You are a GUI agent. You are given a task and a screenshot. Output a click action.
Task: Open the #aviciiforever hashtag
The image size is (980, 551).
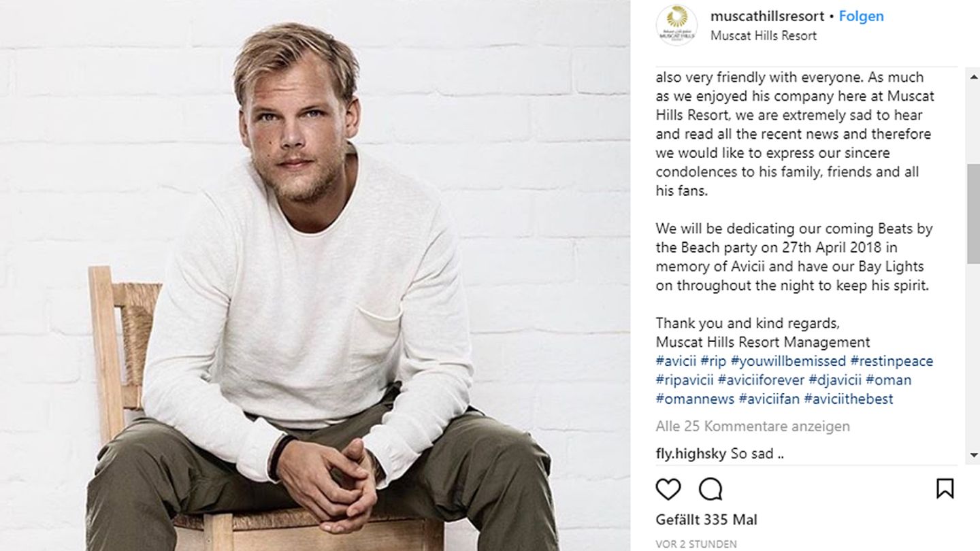pos(761,380)
